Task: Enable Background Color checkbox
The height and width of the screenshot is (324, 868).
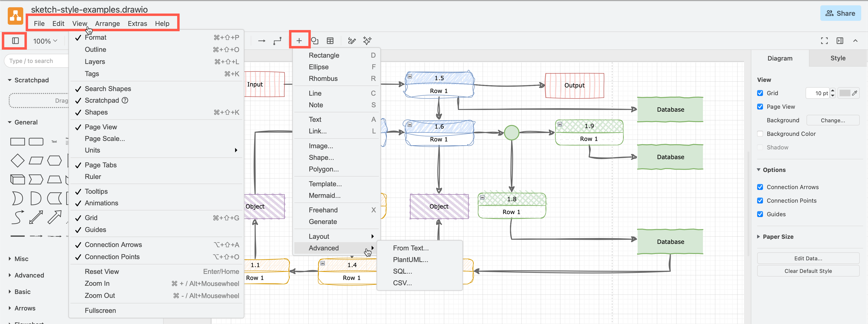Action: tap(760, 133)
